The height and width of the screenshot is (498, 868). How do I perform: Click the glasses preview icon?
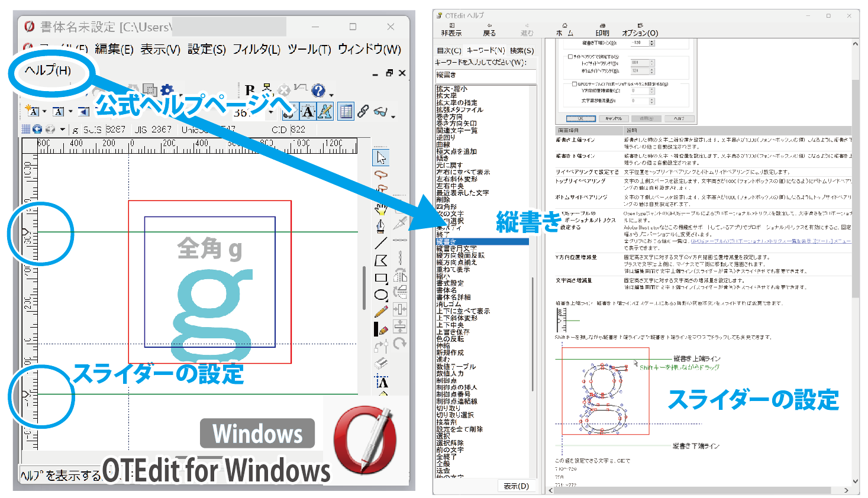pos(380,111)
